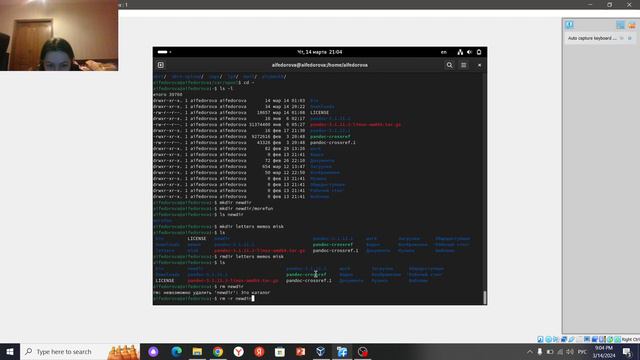Viewport: 640px width, 360px height.
Task: Click the VirtualBox notification center icon
Action: click(569, 25)
